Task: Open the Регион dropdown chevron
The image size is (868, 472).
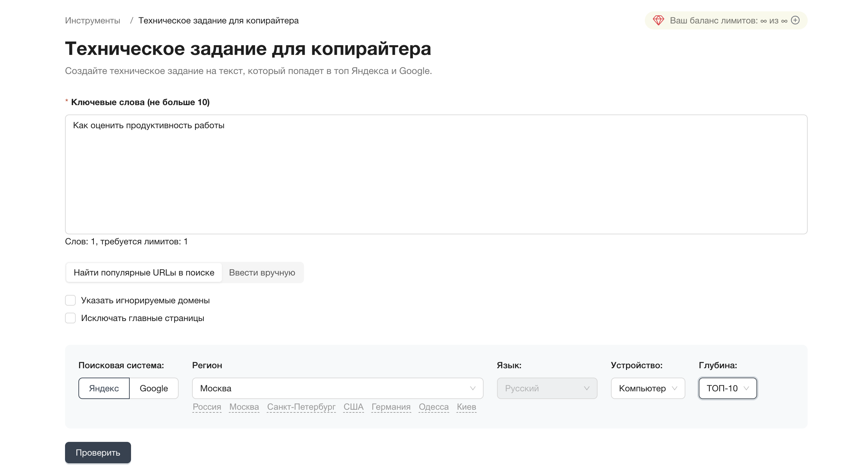Action: click(473, 388)
